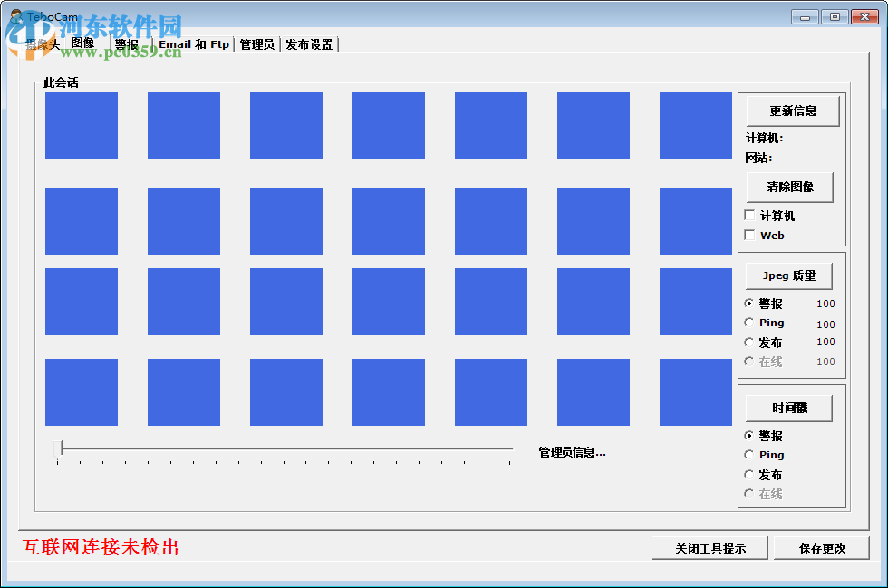The width and height of the screenshot is (888, 588).
Task: Switch to the 管理员 tab
Action: click(257, 43)
